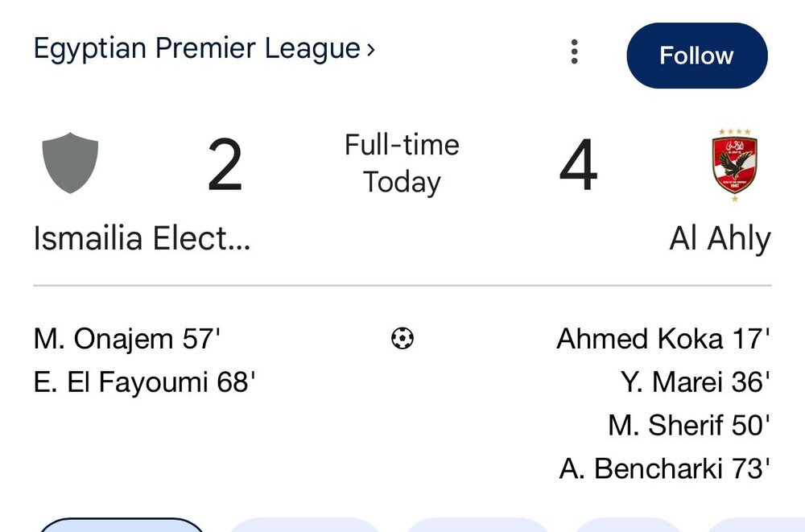
Task: Select scorer M. Onajem 57'
Action: click(x=126, y=339)
